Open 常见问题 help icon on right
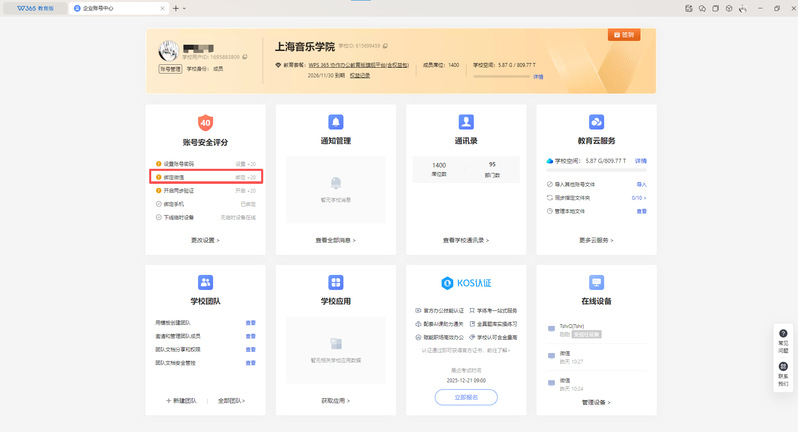This screenshot has height=432, width=798. [782, 339]
